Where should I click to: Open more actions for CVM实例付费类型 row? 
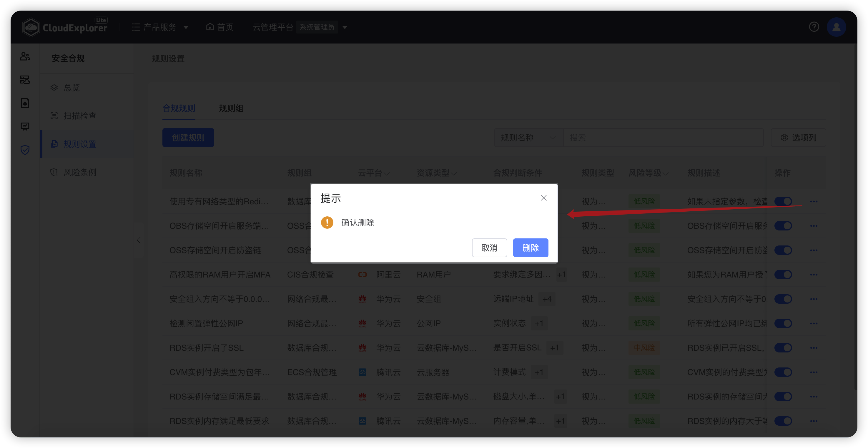[x=814, y=372]
